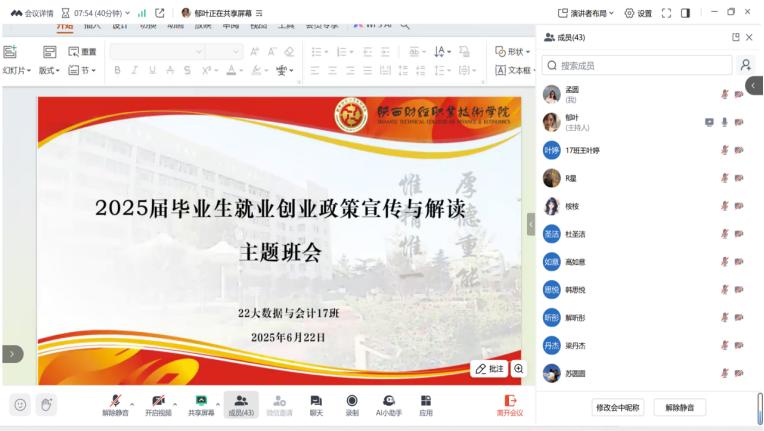
Task: Click the 搜索成员 search field
Action: (x=637, y=65)
